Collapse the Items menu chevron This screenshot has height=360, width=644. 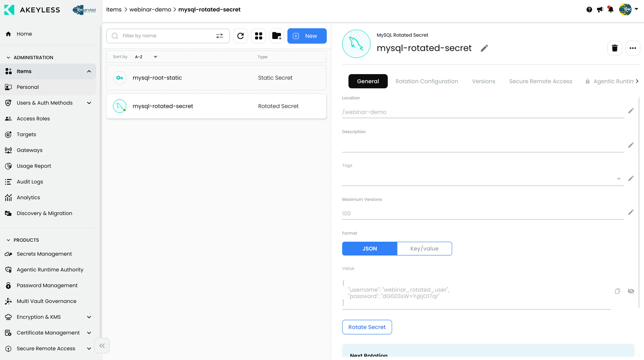click(89, 71)
